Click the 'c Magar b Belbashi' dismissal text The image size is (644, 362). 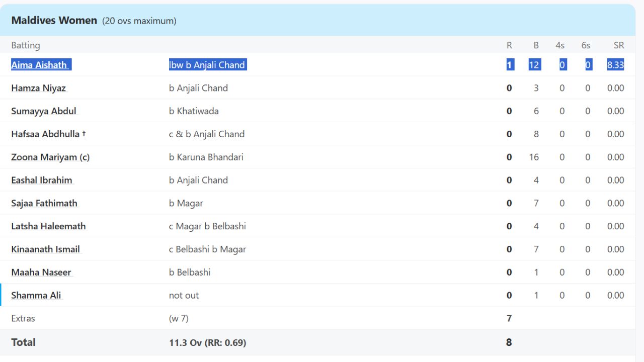[x=207, y=226]
